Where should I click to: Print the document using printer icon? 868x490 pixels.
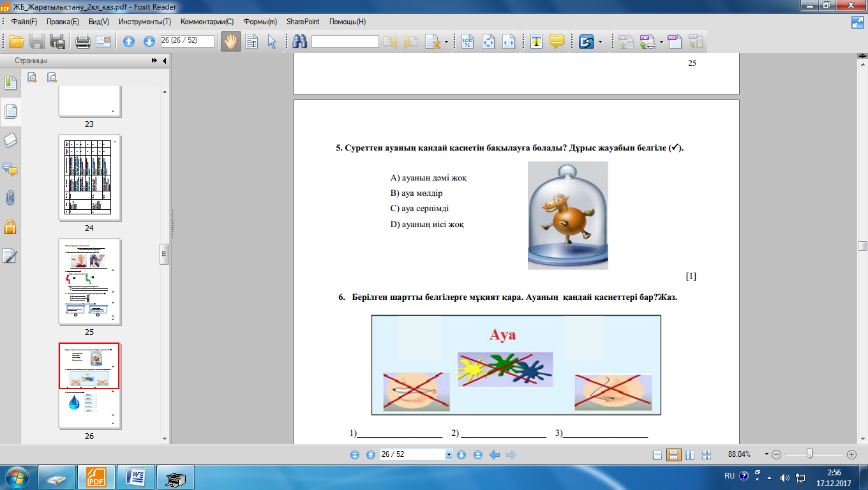83,42
